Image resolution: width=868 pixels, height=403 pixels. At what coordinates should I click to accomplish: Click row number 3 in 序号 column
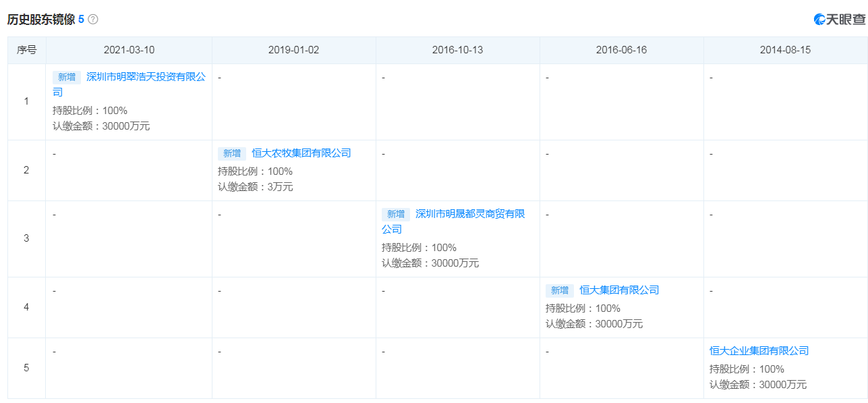pos(26,238)
